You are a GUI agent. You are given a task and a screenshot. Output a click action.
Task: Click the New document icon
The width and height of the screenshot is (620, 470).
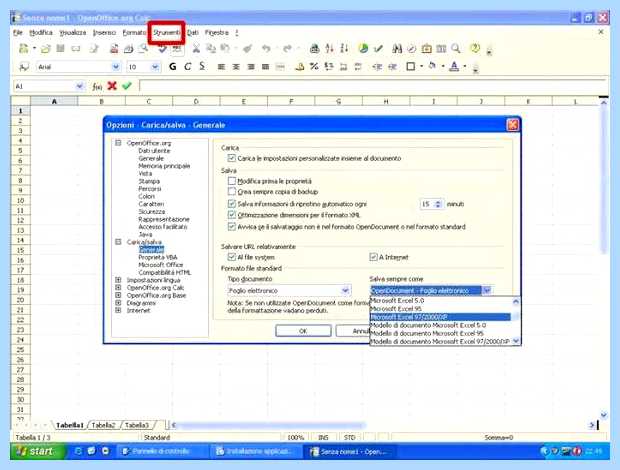pyautogui.click(x=24, y=49)
